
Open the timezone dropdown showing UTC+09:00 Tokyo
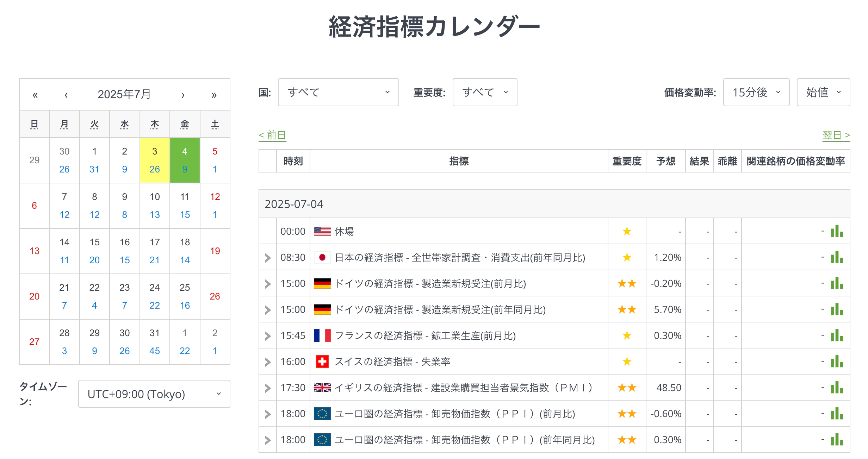pyautogui.click(x=154, y=394)
